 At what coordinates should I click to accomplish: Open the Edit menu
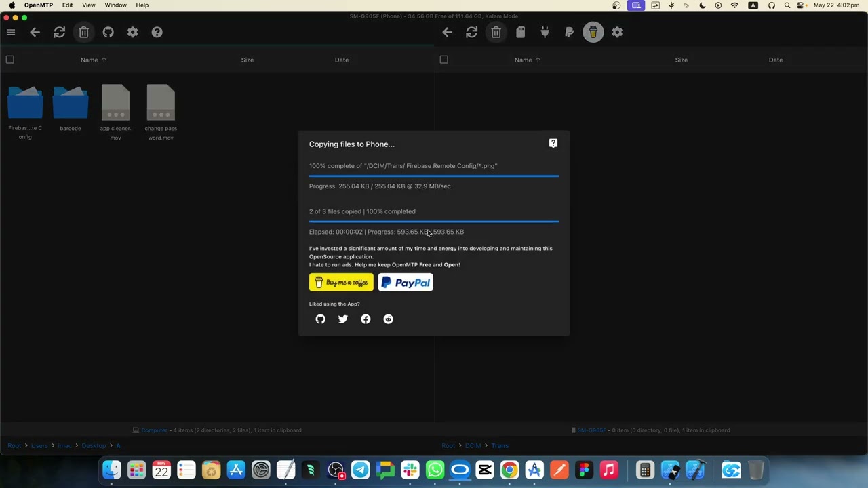[x=68, y=5]
